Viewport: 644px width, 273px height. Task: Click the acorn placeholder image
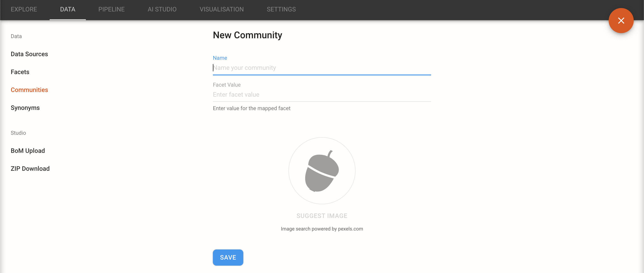click(x=322, y=171)
